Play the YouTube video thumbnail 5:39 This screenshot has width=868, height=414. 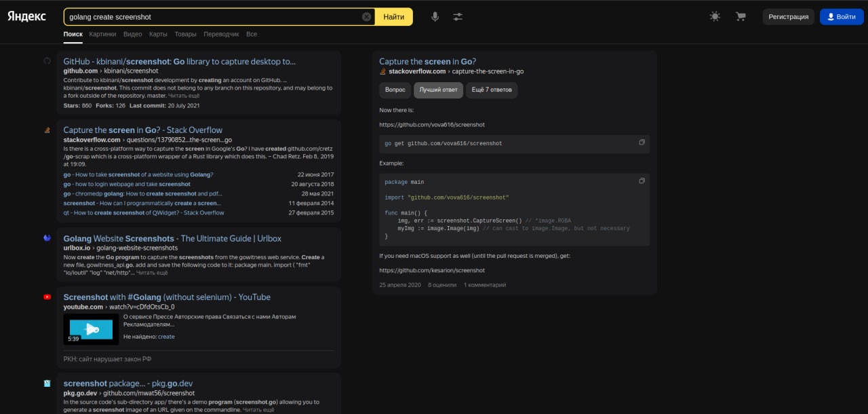tap(91, 328)
